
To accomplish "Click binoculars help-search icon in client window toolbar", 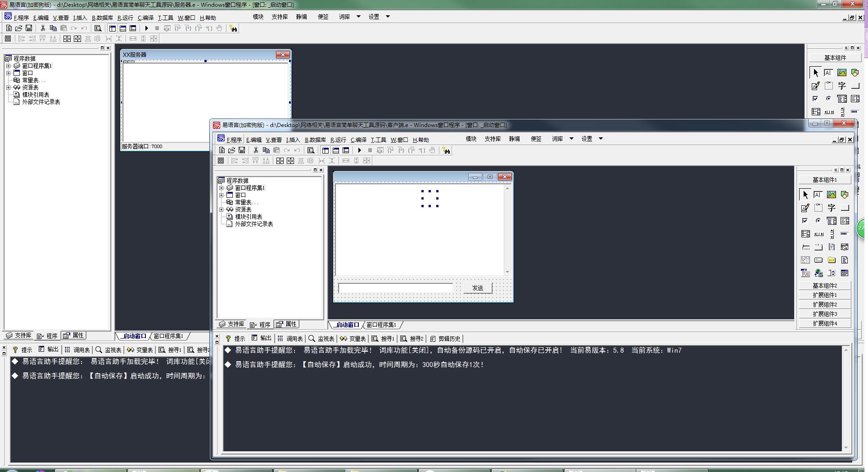I will 446,150.
